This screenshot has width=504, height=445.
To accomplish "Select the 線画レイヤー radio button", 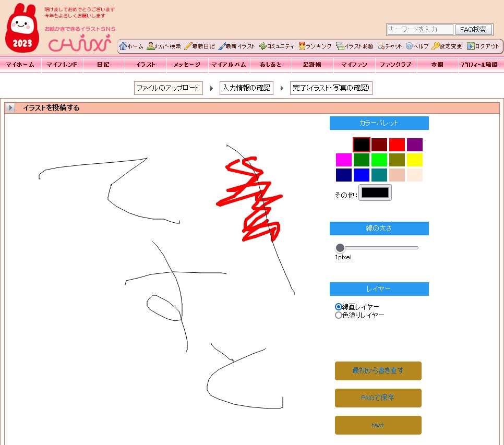I will point(339,307).
